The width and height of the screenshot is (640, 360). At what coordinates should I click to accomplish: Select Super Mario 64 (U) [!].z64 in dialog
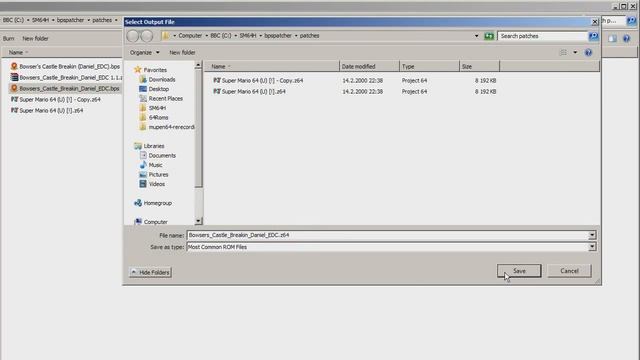coord(249,92)
